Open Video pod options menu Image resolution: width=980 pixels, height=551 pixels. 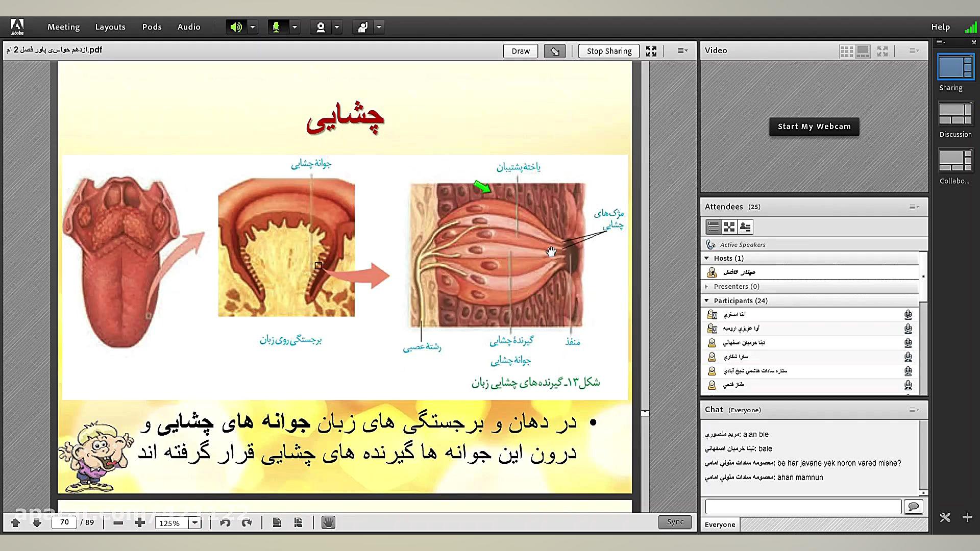[x=914, y=51]
